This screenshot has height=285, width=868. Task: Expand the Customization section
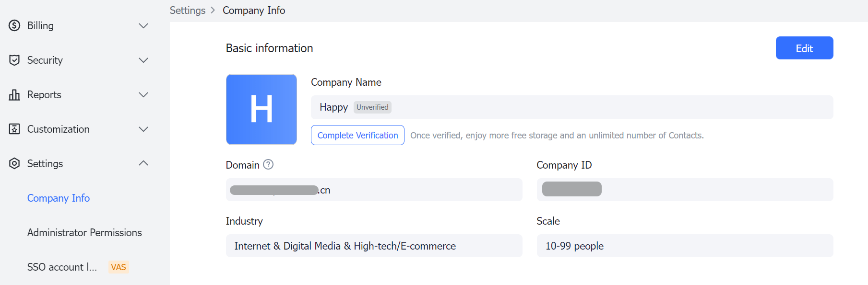click(143, 129)
